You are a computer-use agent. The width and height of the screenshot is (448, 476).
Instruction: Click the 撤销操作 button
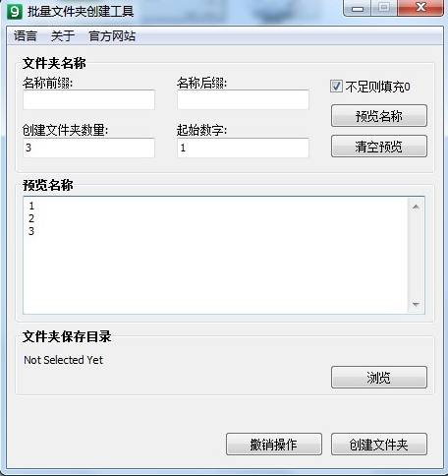point(274,445)
